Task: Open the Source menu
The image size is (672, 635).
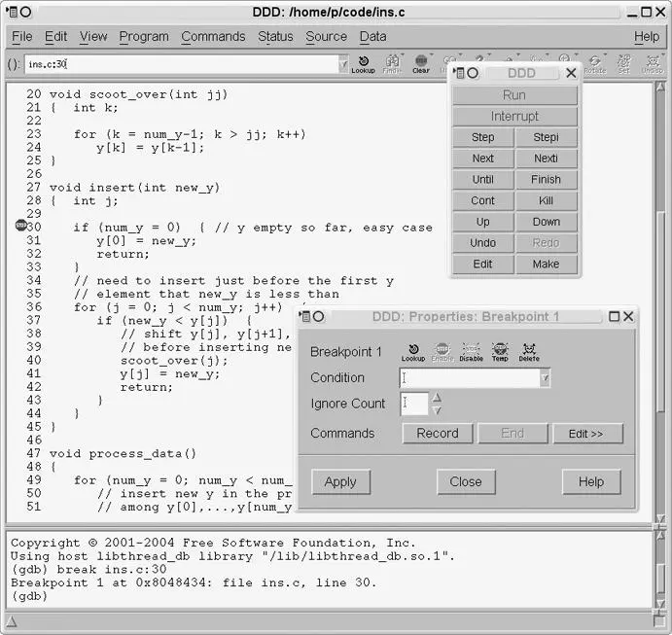Action: 326,36
